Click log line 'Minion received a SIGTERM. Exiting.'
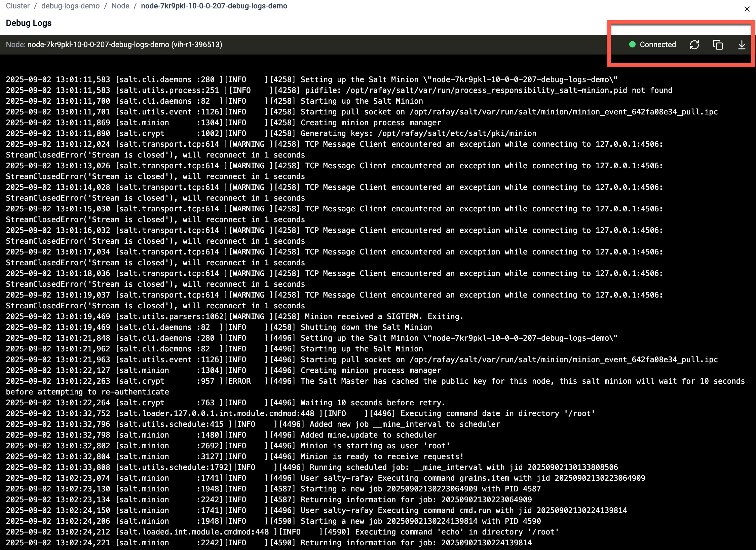756x550 pixels. click(235, 316)
